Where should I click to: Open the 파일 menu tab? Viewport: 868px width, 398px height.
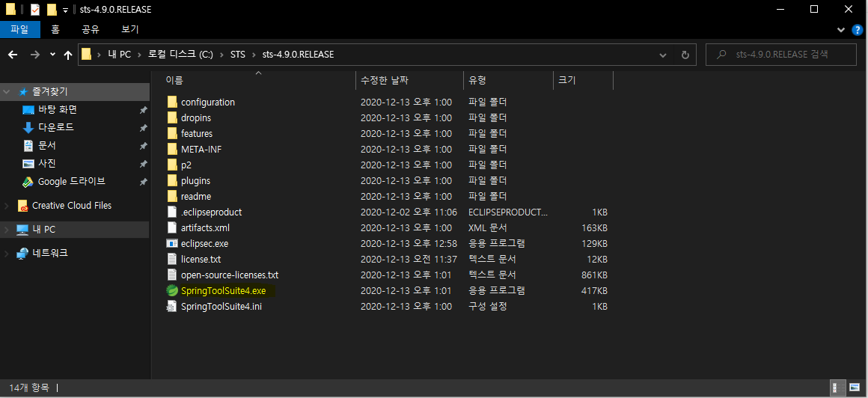pyautogui.click(x=20, y=29)
